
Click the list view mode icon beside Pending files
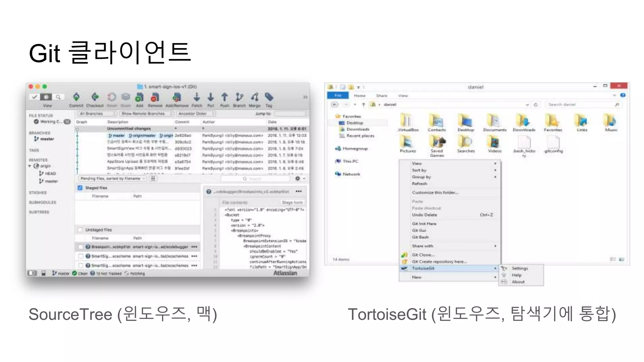point(153,178)
